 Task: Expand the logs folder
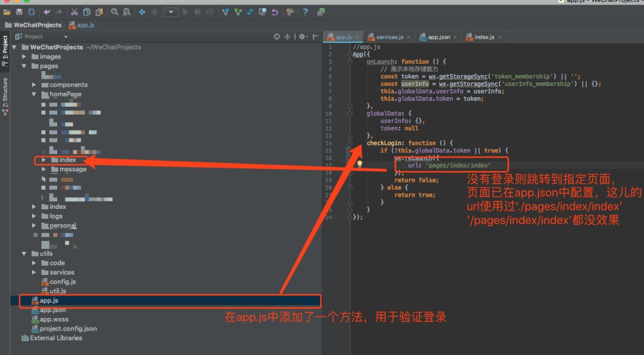[x=34, y=216]
